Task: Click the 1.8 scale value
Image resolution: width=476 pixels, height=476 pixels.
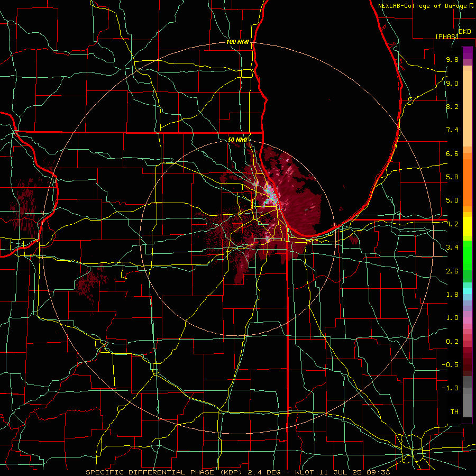Action: [452, 295]
